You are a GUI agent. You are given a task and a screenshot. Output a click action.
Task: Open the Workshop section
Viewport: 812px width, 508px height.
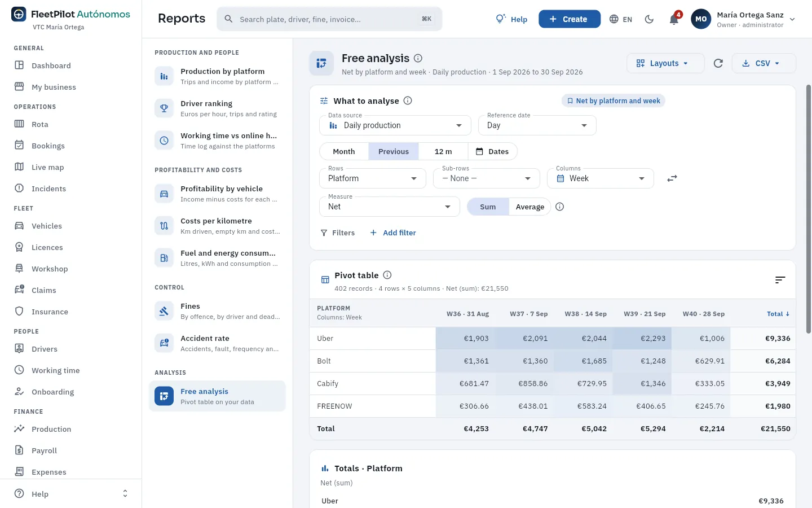tap(50, 269)
